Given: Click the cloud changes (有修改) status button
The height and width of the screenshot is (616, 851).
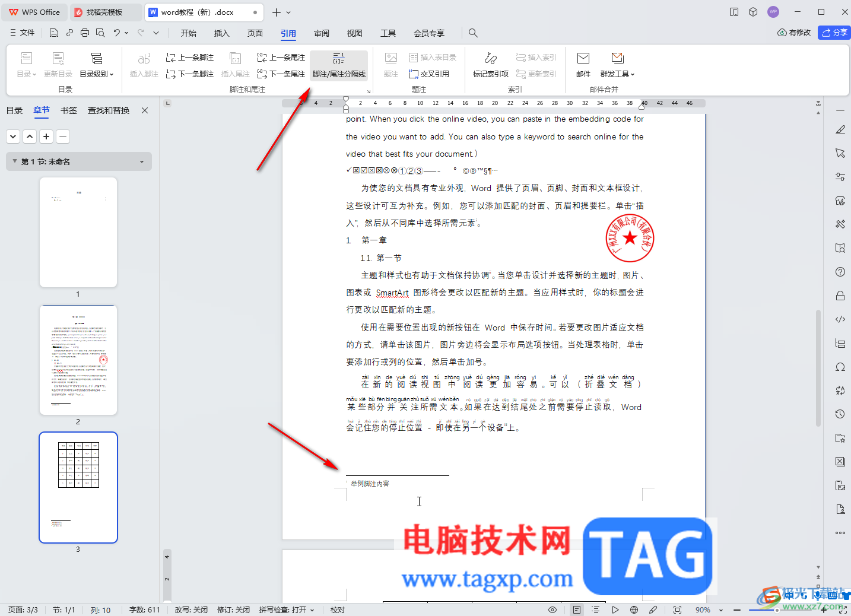Looking at the screenshot, I should [794, 33].
